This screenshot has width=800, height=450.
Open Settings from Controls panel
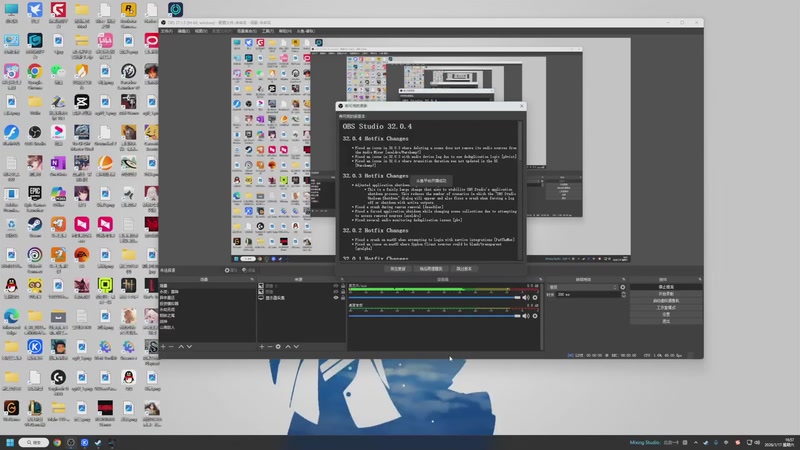point(666,314)
